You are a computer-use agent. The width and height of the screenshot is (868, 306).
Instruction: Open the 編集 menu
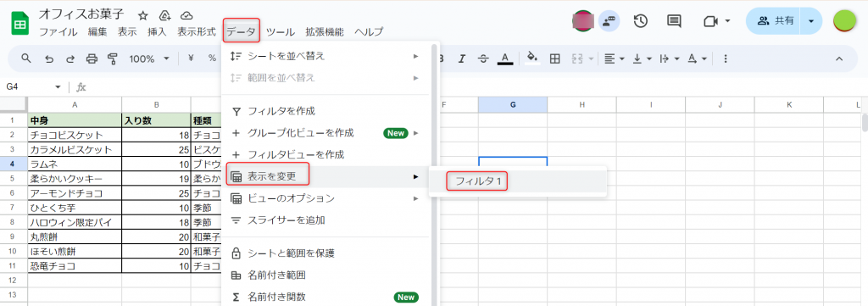pyautogui.click(x=97, y=31)
